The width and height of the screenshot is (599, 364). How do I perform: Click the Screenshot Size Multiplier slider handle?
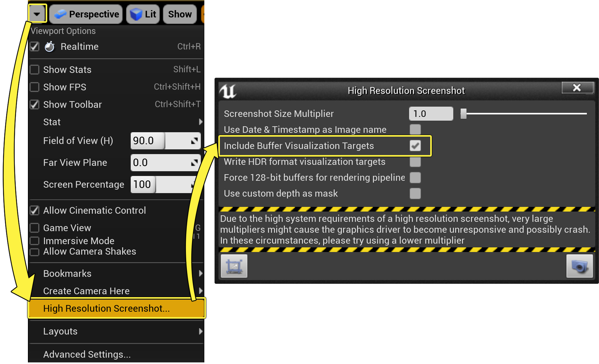(x=464, y=114)
